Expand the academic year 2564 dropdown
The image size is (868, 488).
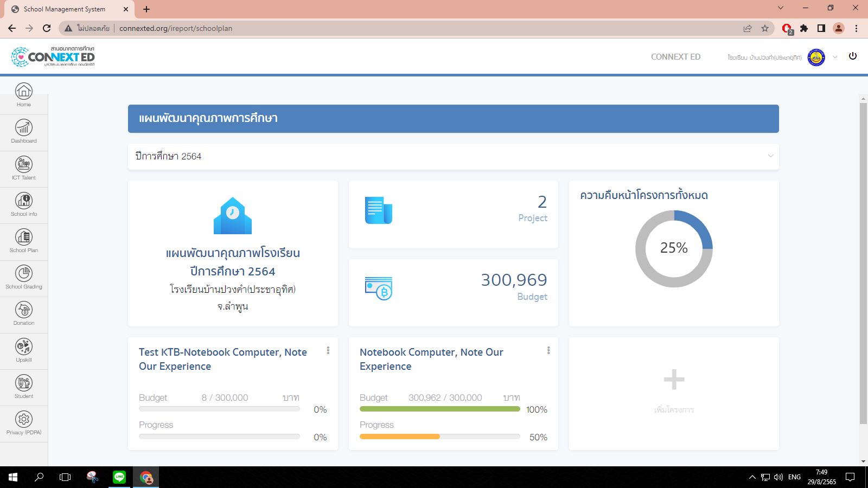[770, 156]
